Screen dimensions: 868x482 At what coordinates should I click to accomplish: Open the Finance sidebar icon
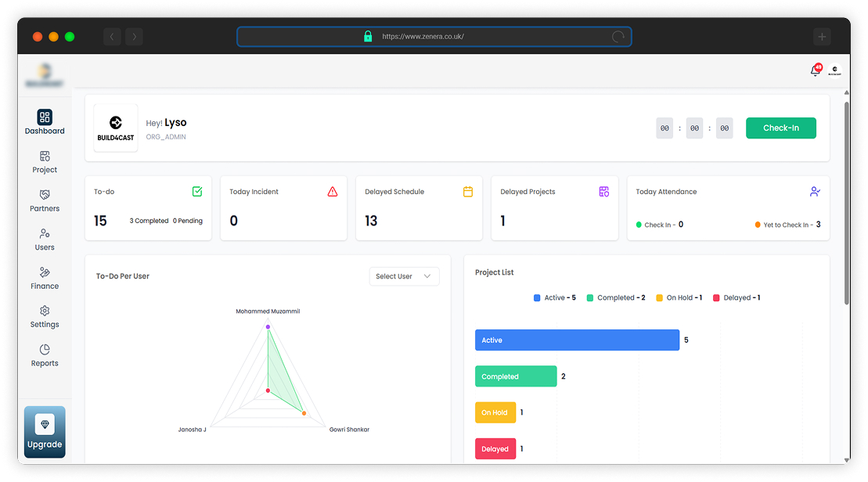coord(45,272)
